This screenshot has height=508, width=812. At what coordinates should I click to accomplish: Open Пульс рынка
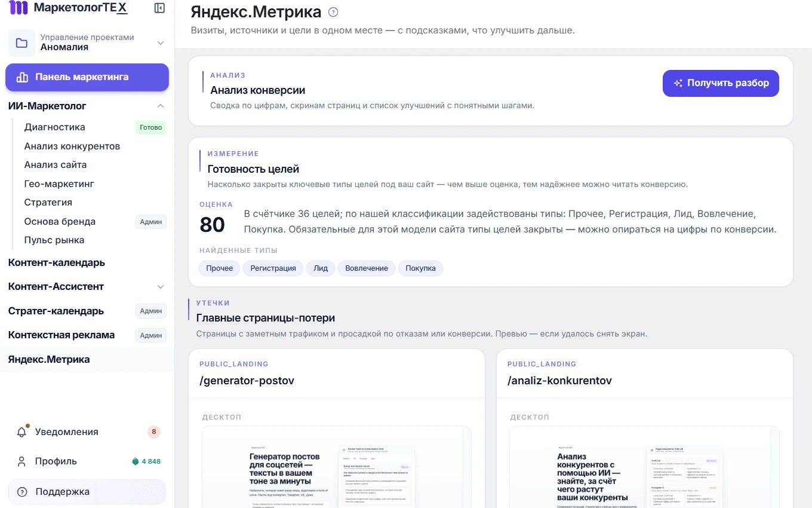[54, 240]
